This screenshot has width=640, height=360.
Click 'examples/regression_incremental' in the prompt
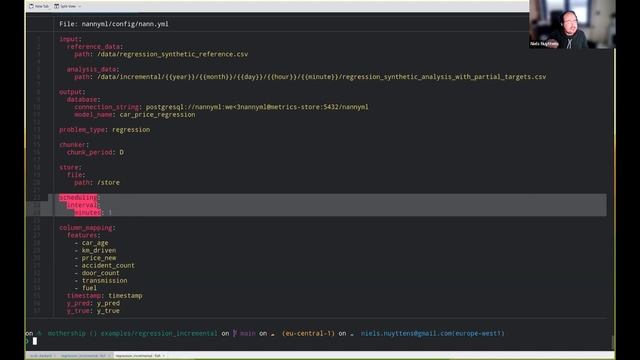point(159,333)
